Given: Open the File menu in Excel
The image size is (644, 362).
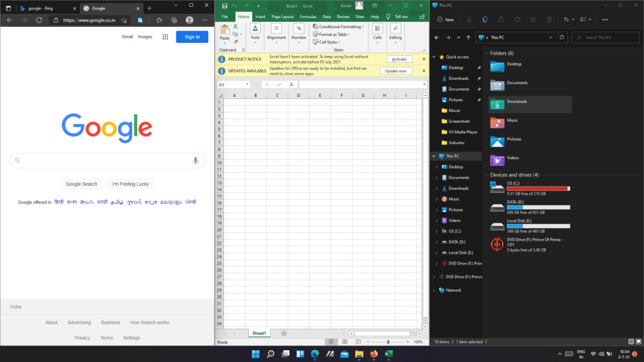Looking at the screenshot, I should coord(225,17).
